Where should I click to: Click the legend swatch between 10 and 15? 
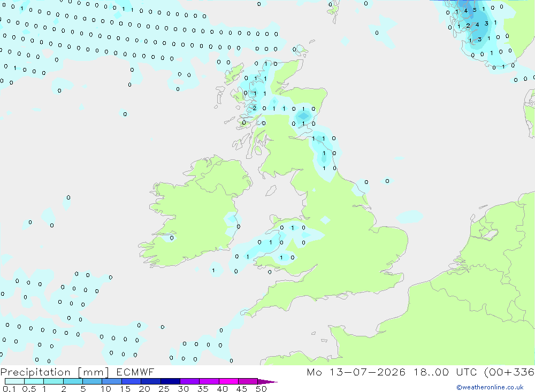[112, 381]
